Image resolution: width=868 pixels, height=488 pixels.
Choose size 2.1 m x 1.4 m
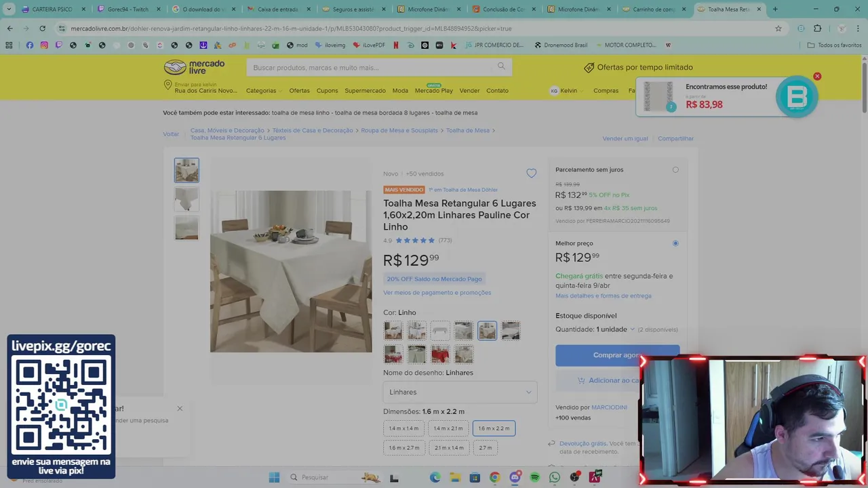click(x=448, y=447)
